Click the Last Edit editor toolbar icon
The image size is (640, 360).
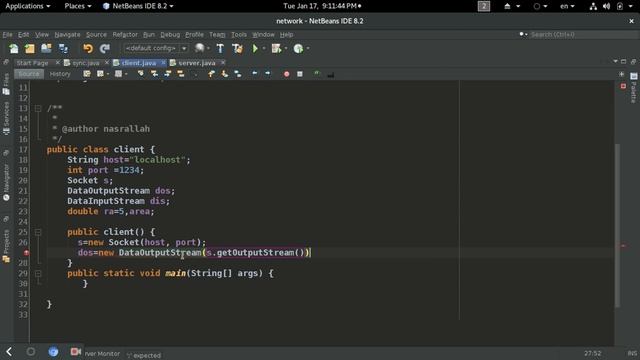click(x=87, y=74)
